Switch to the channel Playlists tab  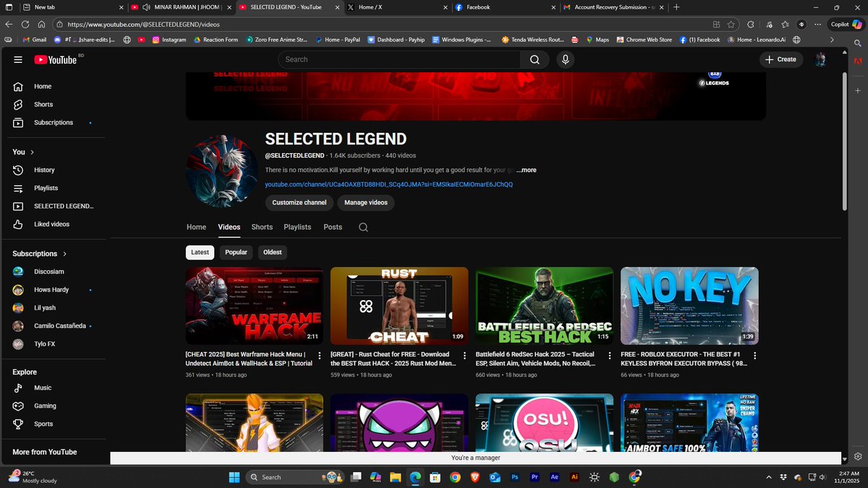297,227
